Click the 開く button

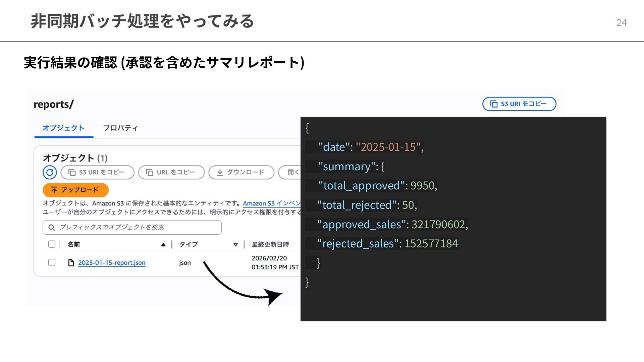292,172
